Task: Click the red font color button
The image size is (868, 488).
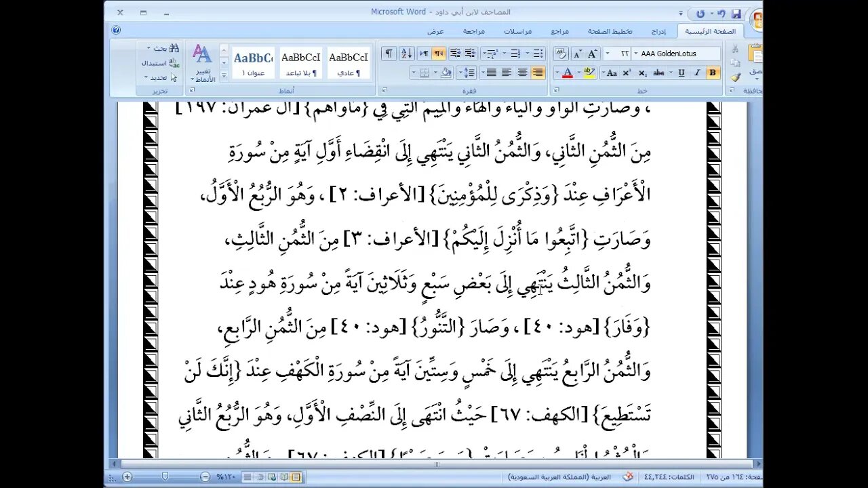Action: coord(567,73)
